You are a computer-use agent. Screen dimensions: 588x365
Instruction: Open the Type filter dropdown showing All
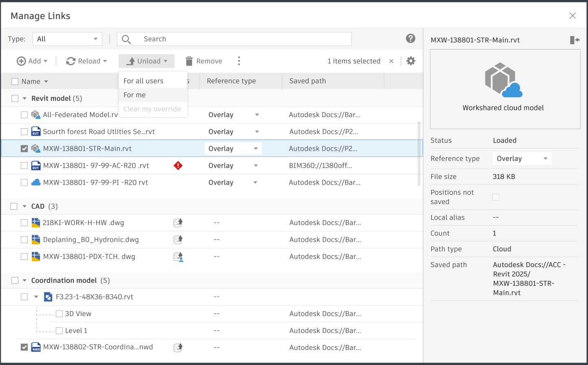pos(67,39)
